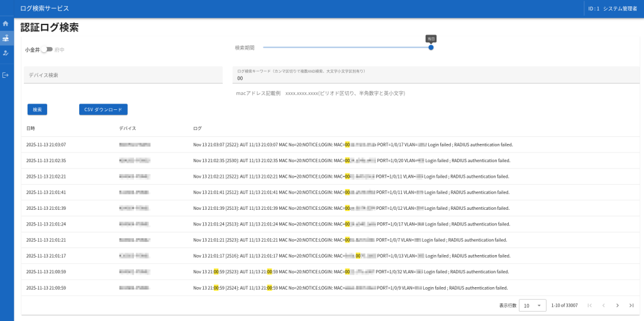Go to next page of log results
The height and width of the screenshot is (321, 644).
coord(617,305)
